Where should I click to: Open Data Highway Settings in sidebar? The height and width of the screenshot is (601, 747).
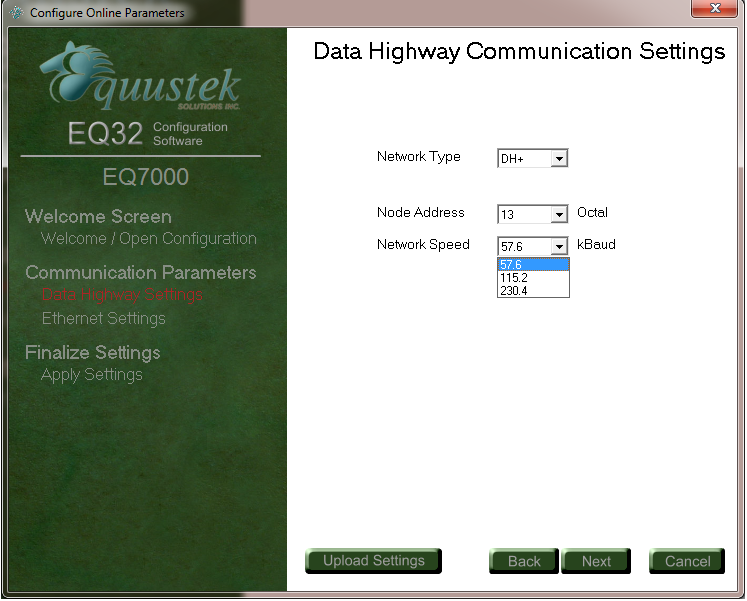(x=121, y=295)
